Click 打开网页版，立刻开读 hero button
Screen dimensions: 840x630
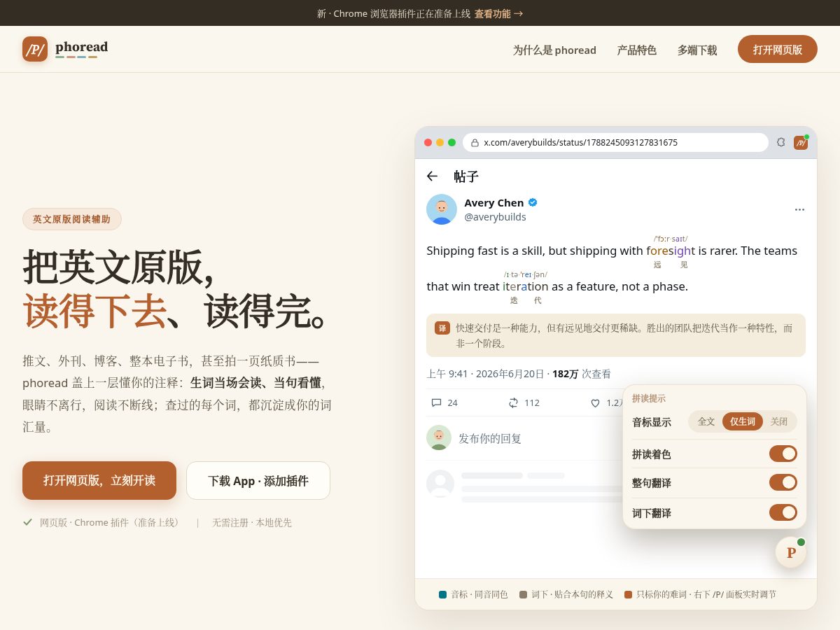coord(99,480)
